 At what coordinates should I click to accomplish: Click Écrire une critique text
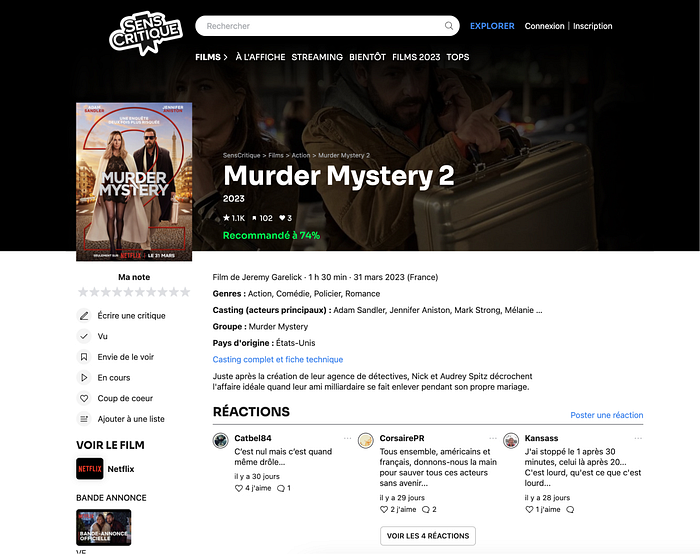pyautogui.click(x=132, y=316)
